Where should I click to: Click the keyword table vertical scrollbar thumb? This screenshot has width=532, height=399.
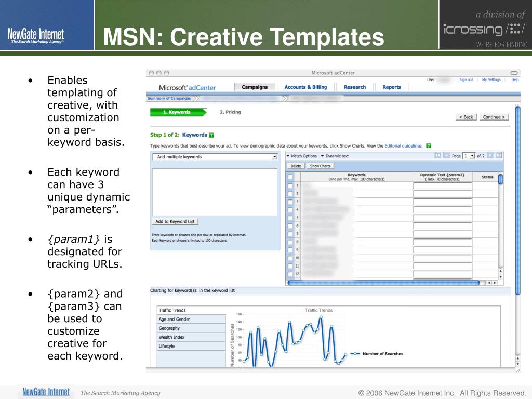(x=500, y=179)
